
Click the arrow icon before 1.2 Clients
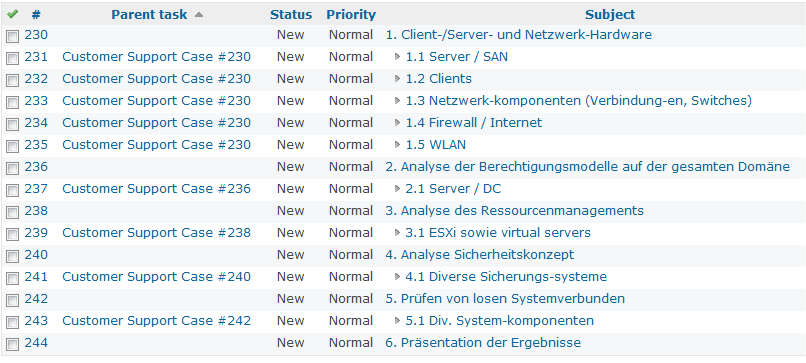click(397, 79)
